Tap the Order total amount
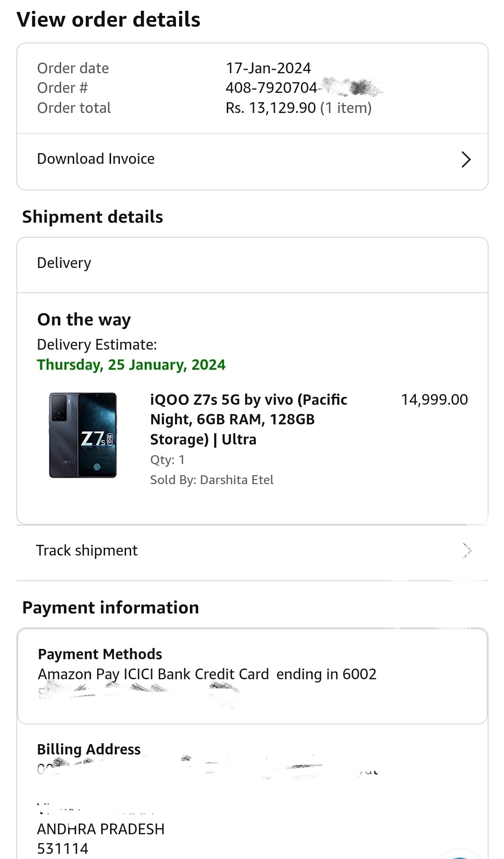Screen dimensions: 504x859 (x=299, y=108)
